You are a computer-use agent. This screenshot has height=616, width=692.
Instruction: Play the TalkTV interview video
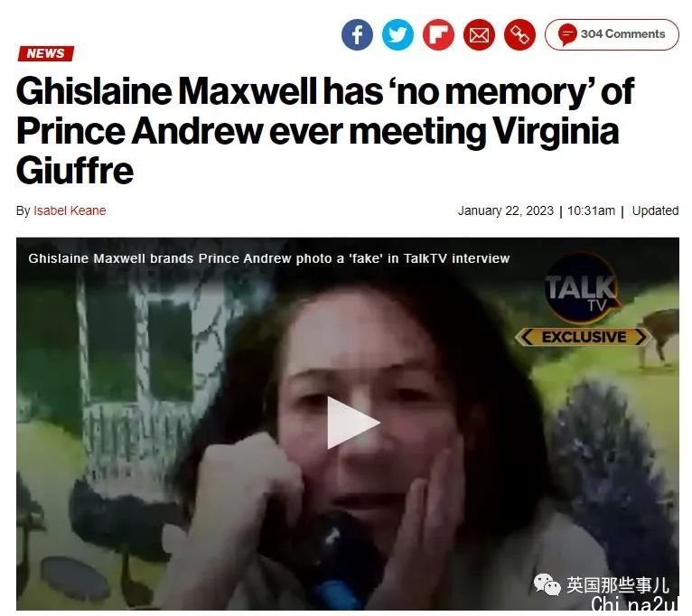tap(352, 423)
